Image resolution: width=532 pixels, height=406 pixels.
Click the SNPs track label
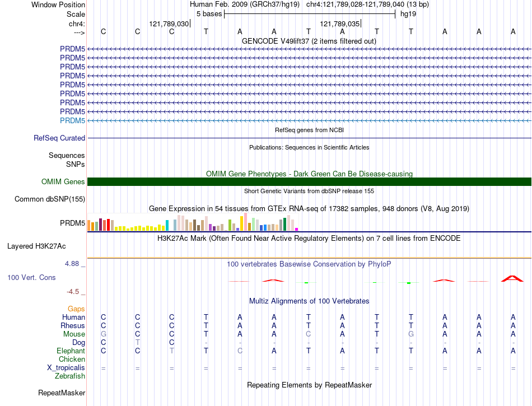tap(76, 164)
